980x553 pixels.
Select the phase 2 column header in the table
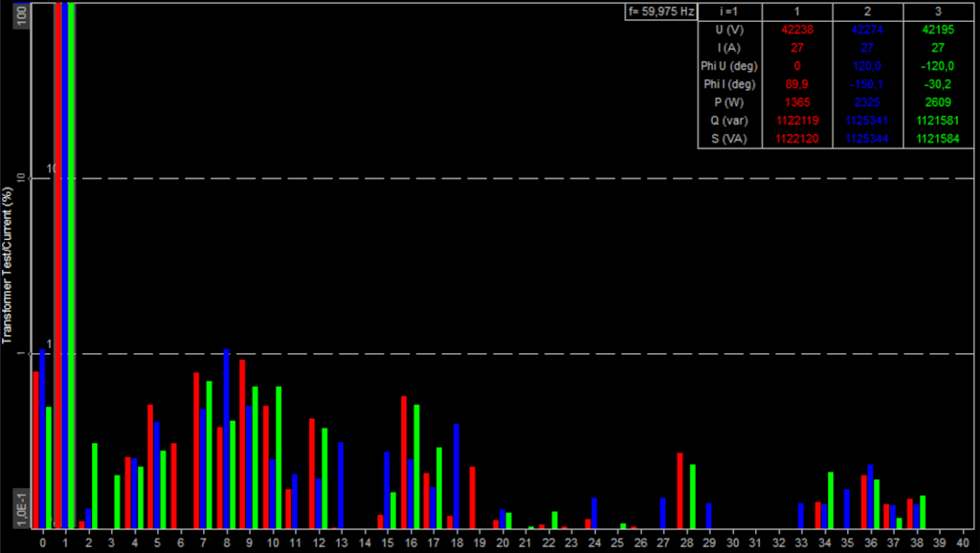coord(867,11)
